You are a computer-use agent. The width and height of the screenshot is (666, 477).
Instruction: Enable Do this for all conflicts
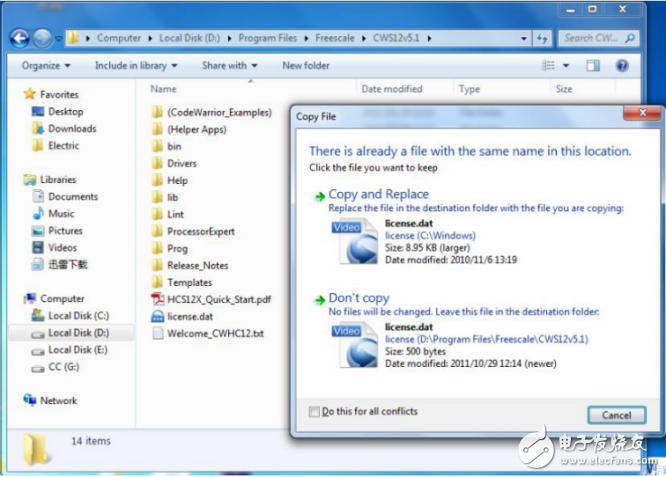coord(316,411)
